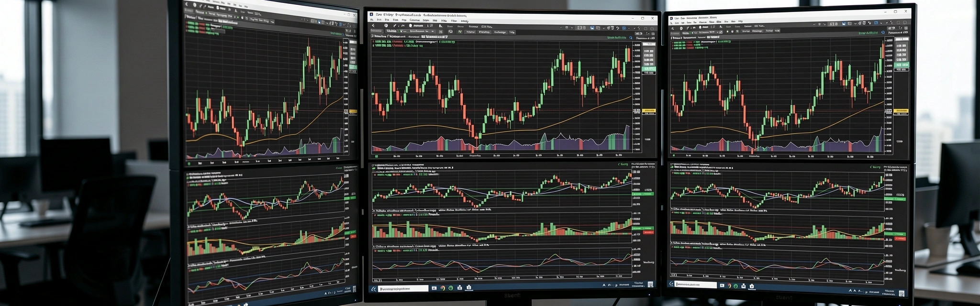Viewport: 980px width, 306px height.
Task: Click blue magnifier search icon on right monitor
Action: (x=883, y=32)
